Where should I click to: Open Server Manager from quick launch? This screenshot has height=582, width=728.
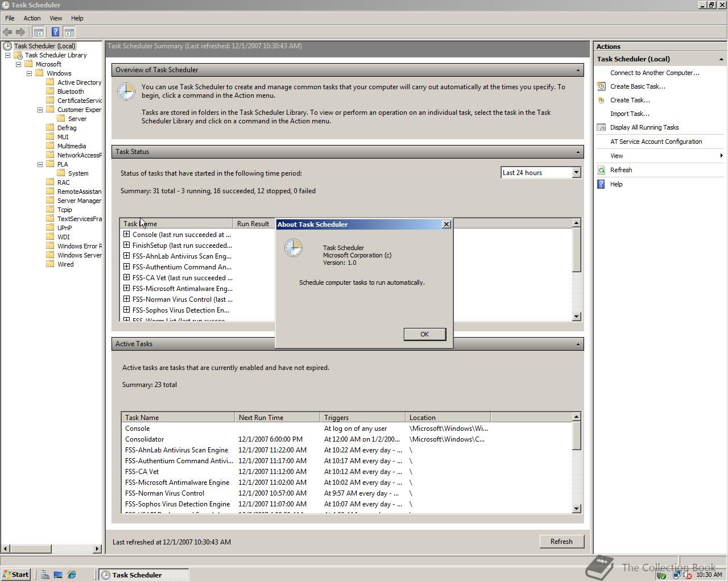[x=45, y=575]
